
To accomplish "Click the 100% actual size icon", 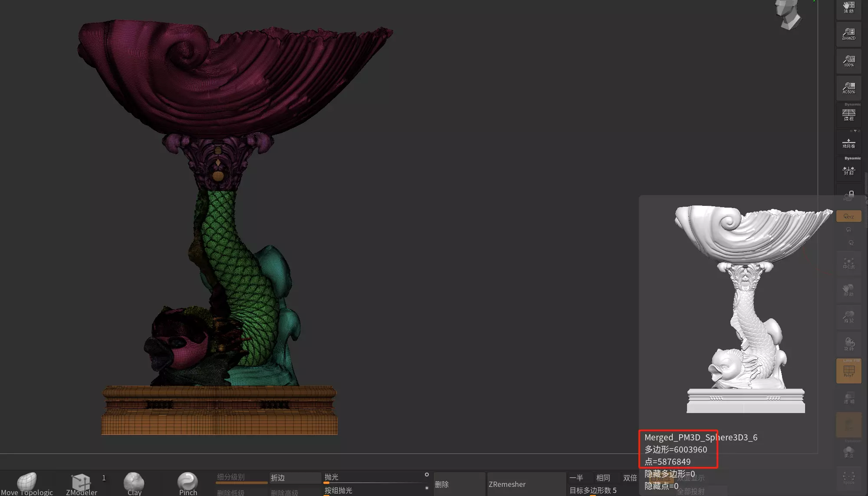I will (848, 61).
